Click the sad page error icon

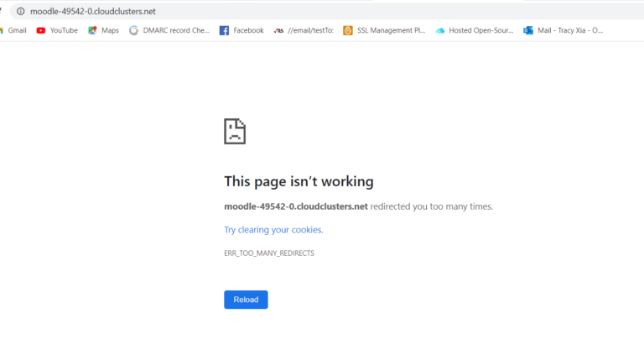[x=235, y=132]
